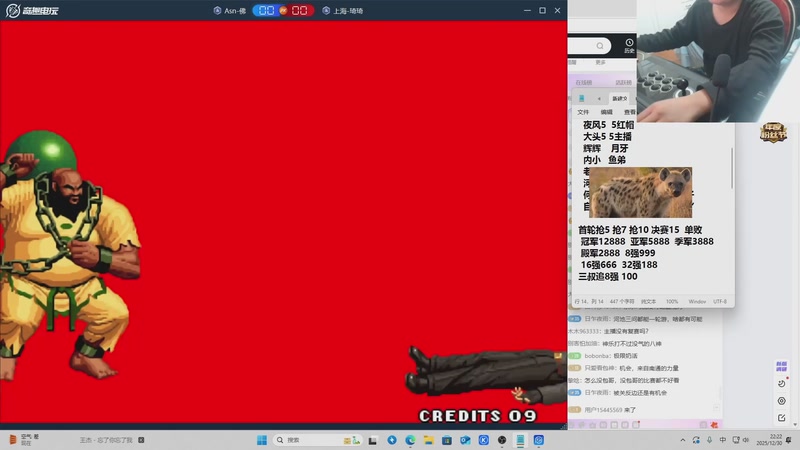Switch to the 活跃榜 tab
The image size is (800, 450).
(x=623, y=82)
